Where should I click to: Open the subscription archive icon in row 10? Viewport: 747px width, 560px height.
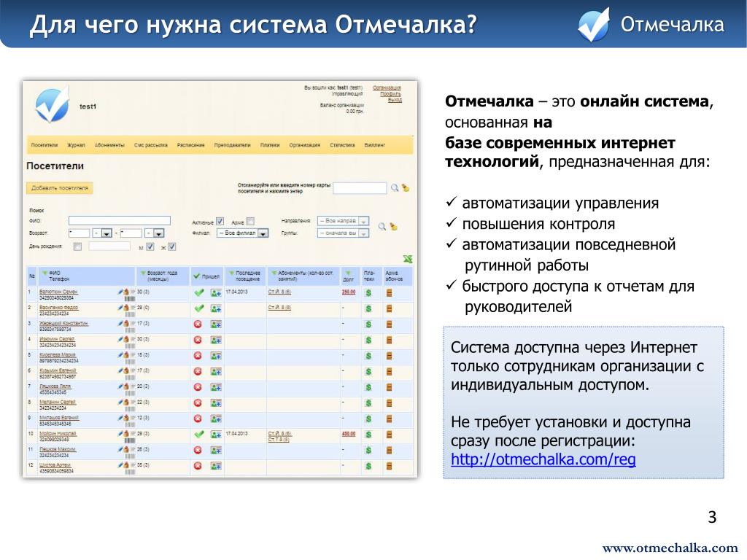[x=389, y=435]
